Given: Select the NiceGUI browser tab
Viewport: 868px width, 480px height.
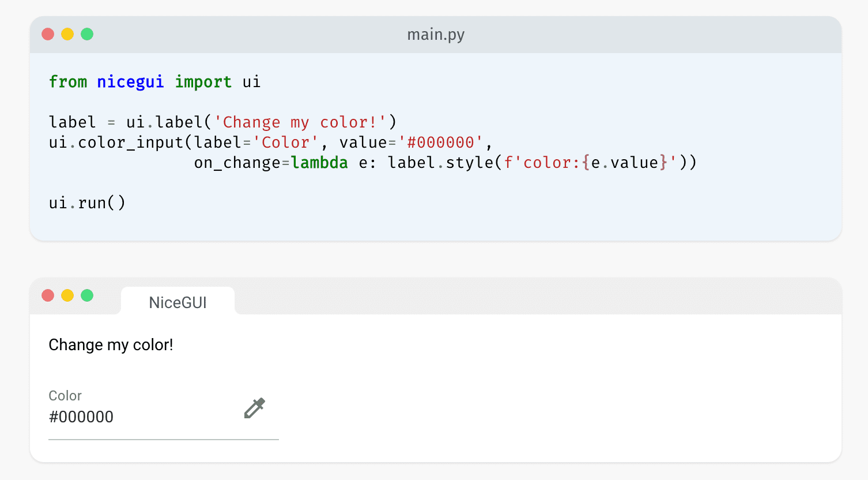Looking at the screenshot, I should point(178,302).
